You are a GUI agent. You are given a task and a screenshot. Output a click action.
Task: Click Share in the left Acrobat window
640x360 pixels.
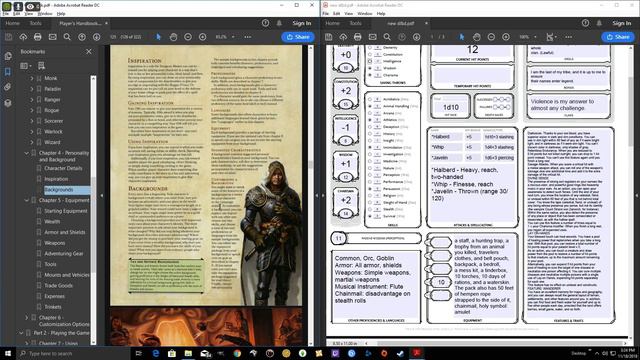pos(298,37)
